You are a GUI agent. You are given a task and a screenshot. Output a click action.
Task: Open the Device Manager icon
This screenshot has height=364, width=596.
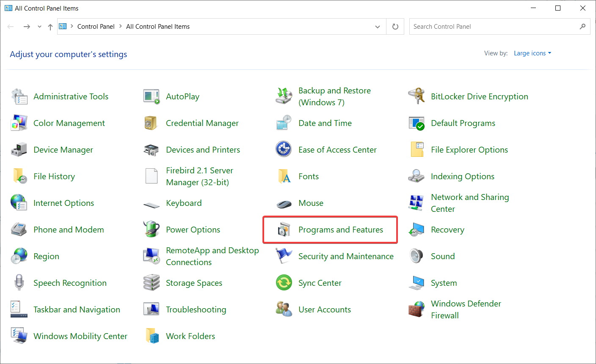tap(19, 150)
